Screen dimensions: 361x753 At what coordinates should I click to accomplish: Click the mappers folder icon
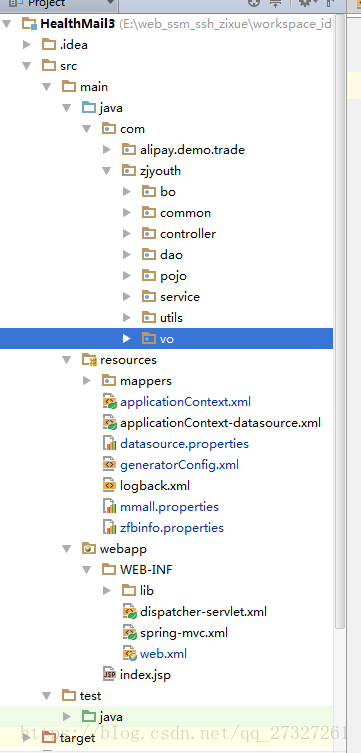(x=109, y=380)
